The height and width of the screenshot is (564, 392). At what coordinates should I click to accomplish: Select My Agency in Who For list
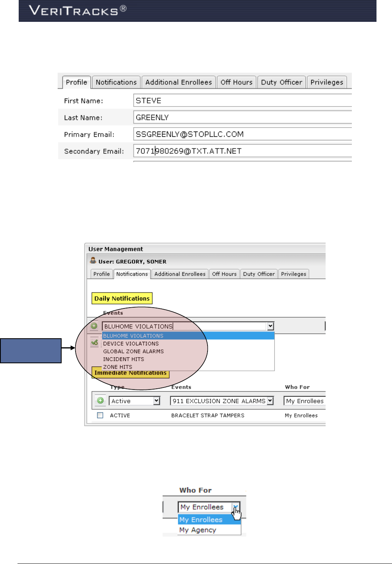click(210, 530)
